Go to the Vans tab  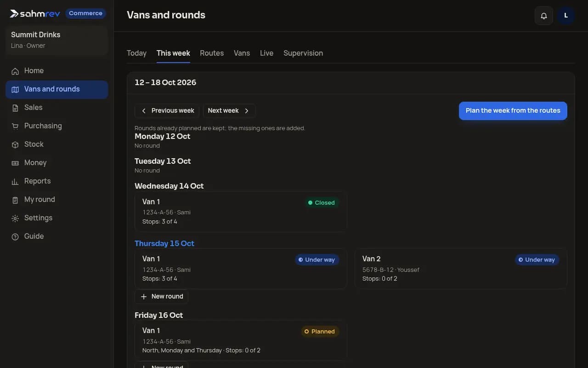(242, 53)
